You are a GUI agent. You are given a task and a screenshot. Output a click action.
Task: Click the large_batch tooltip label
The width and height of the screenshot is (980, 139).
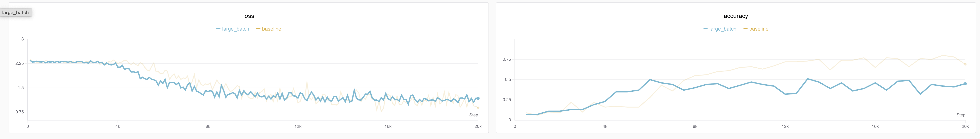(x=16, y=12)
